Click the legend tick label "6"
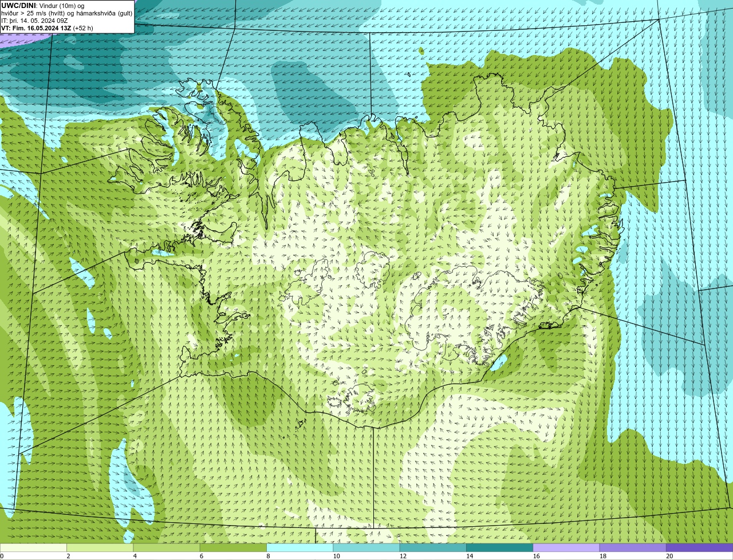The width and height of the screenshot is (733, 560). tap(202, 556)
